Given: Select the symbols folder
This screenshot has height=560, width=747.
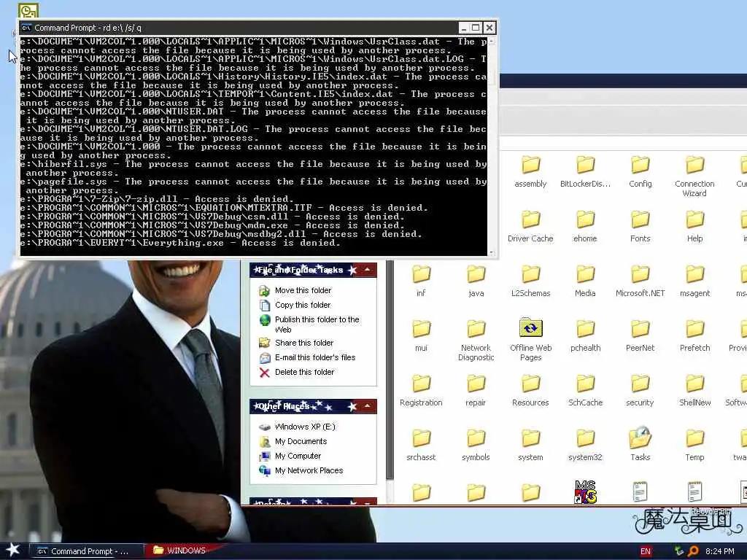Looking at the screenshot, I should (x=476, y=446).
